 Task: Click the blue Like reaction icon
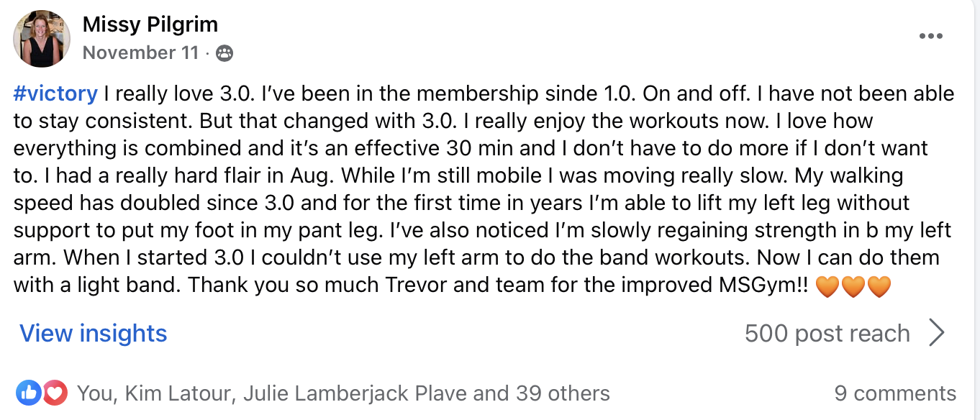[x=30, y=392]
